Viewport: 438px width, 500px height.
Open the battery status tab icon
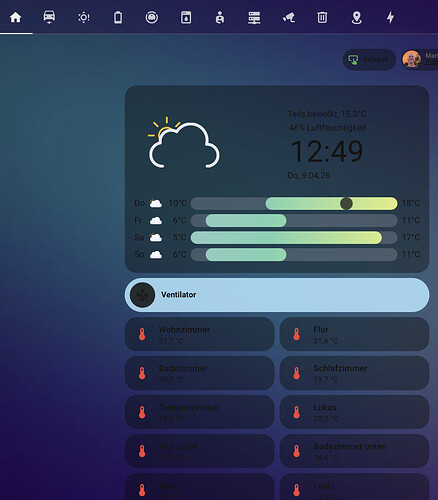pyautogui.click(x=118, y=17)
